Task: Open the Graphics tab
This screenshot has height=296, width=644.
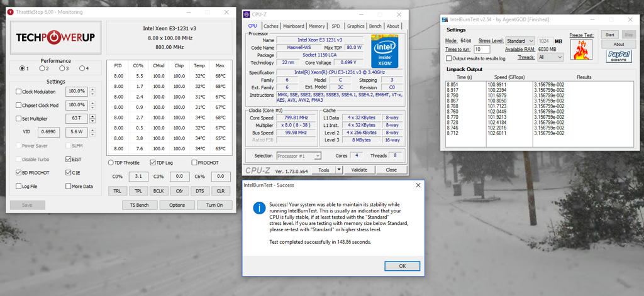Action: point(355,26)
